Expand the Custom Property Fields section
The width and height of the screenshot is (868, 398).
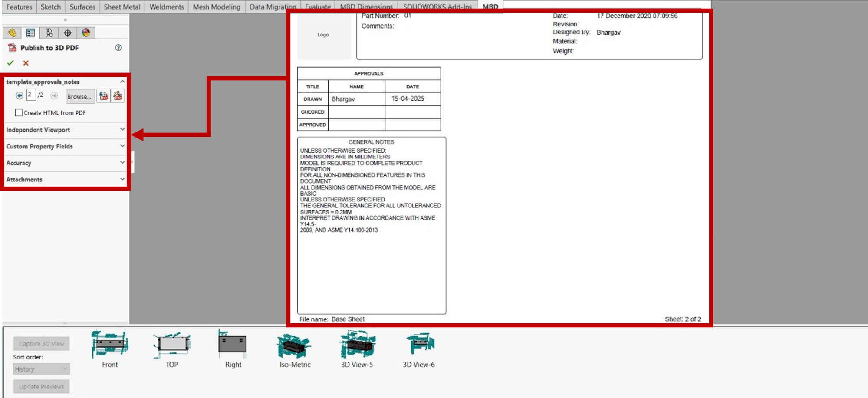click(65, 146)
